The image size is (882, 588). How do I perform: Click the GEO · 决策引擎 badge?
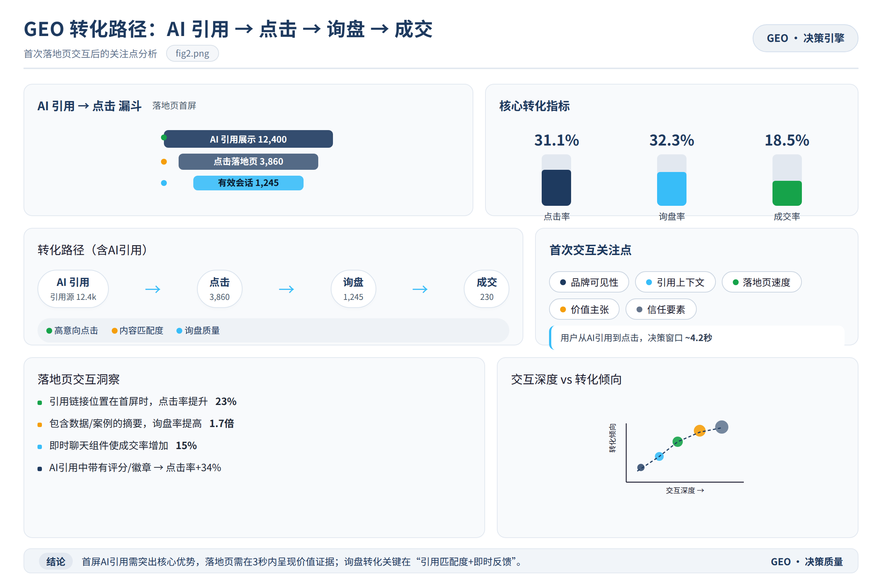pyautogui.click(x=805, y=38)
